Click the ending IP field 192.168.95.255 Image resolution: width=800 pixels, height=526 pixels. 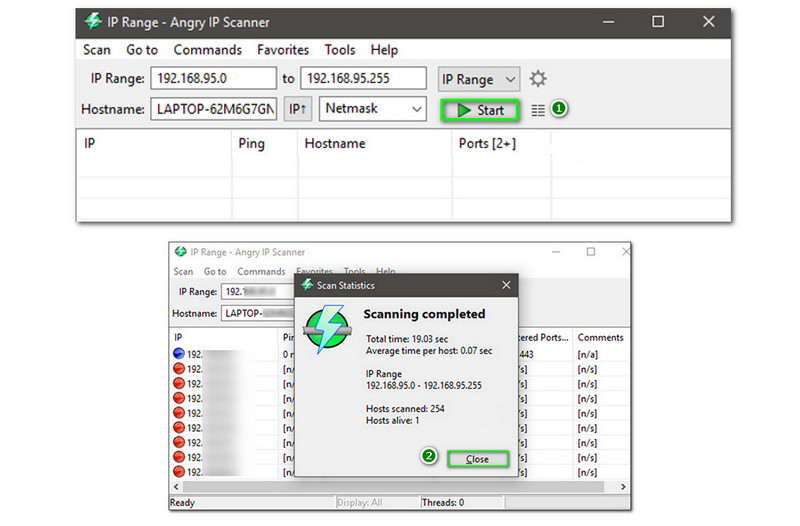click(364, 79)
